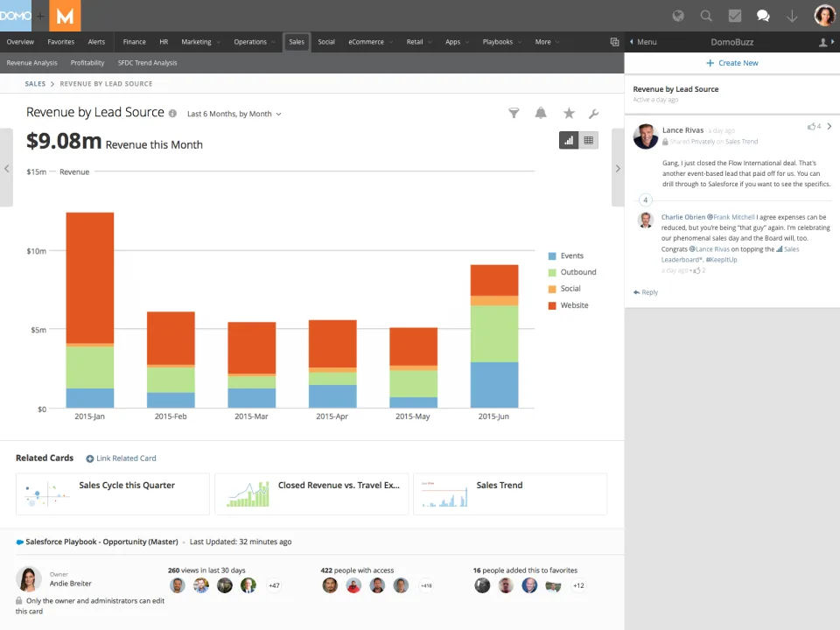Image resolution: width=840 pixels, height=630 pixels.
Task: Click Create New in DomoBuzz
Action: [x=731, y=63]
